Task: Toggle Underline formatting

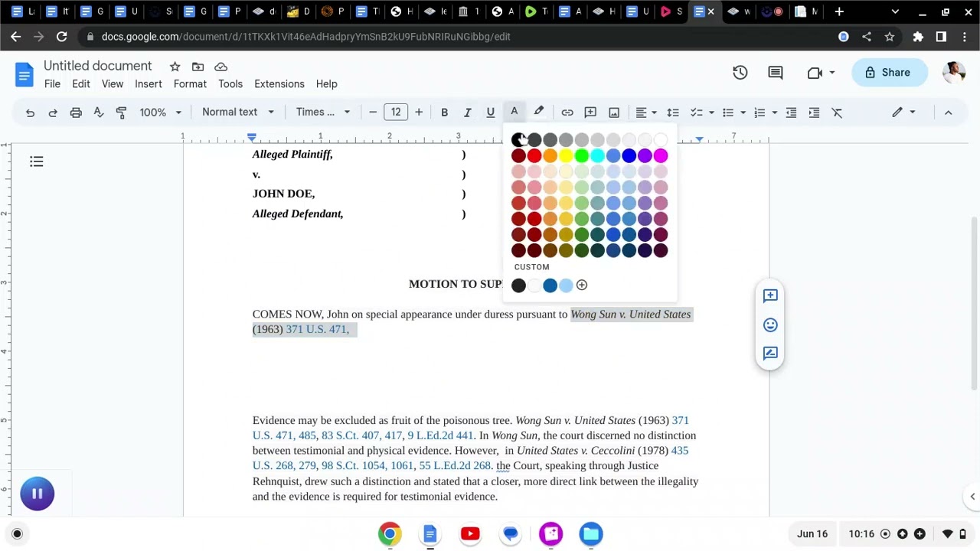Action: tap(491, 112)
